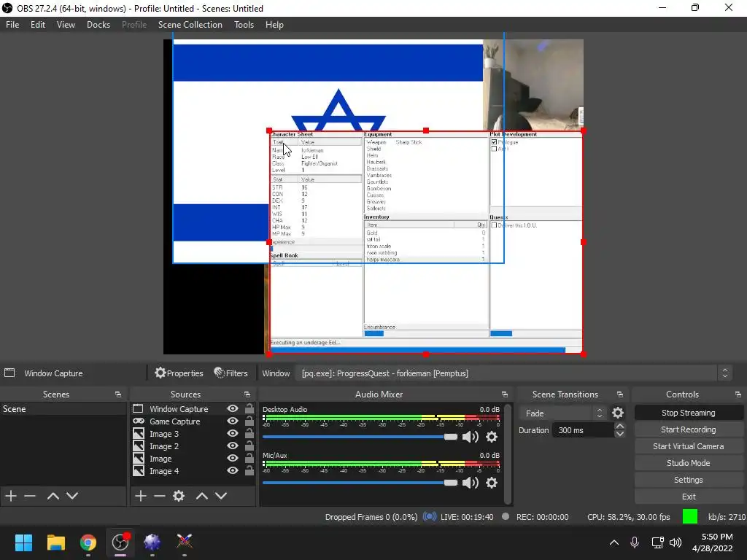Click Exit in Controls

689,496
